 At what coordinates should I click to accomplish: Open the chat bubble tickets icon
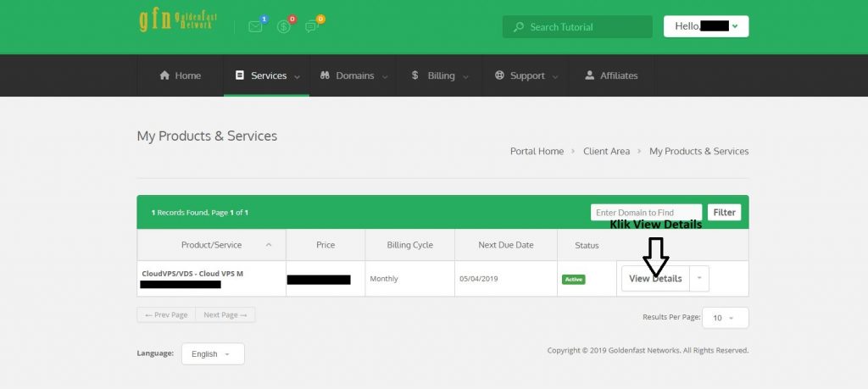[311, 26]
